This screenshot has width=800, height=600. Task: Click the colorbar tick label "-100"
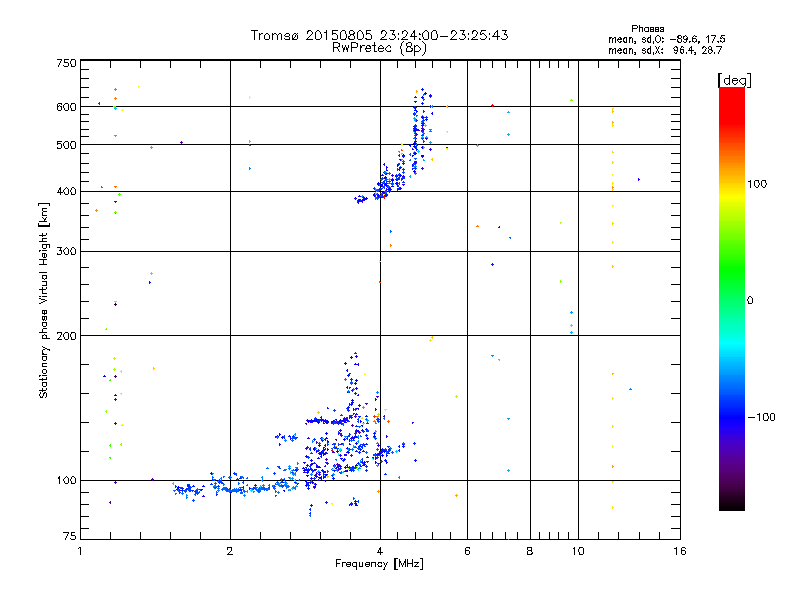point(761,417)
